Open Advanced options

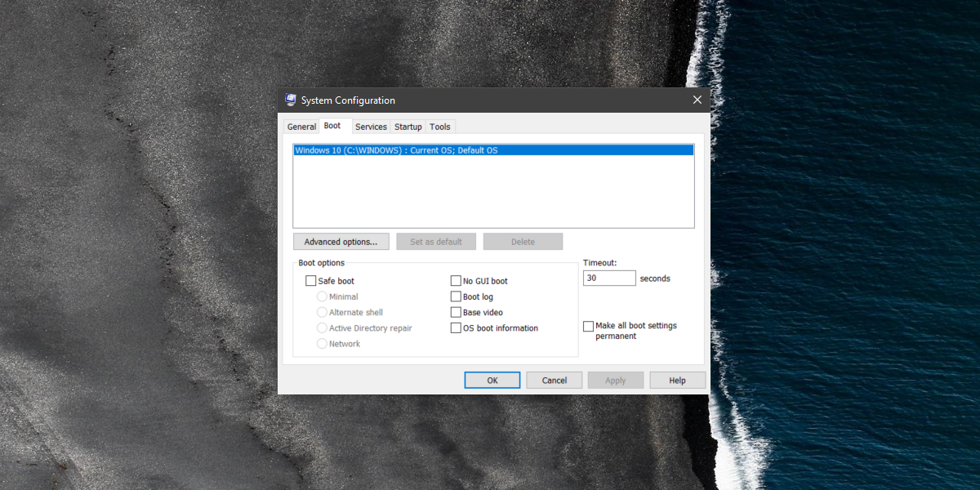[341, 242]
